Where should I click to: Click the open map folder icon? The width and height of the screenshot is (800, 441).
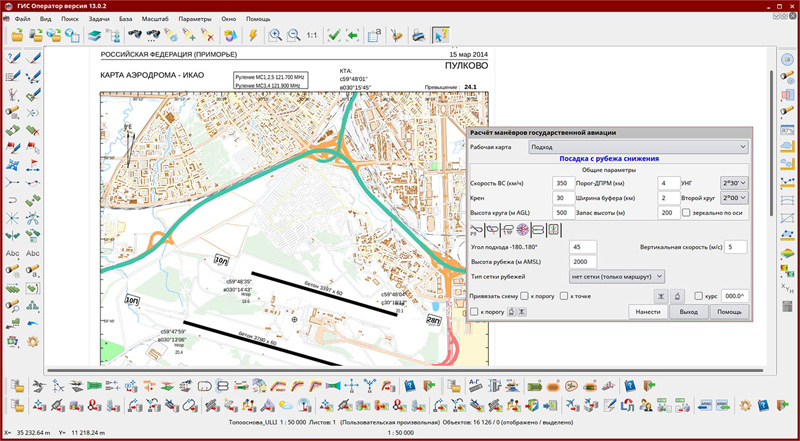point(18,35)
